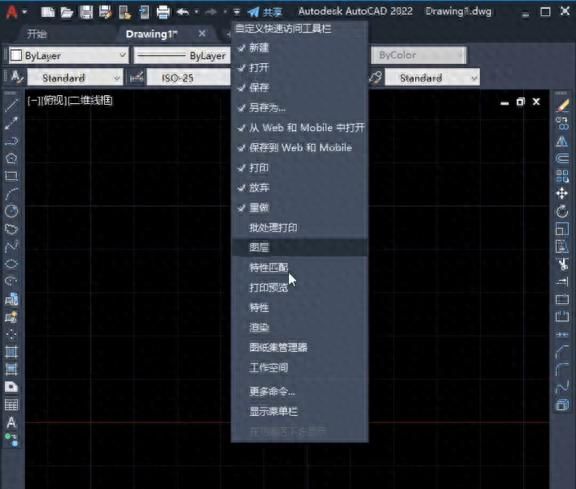Uncheck 保存 in quick access menu
576x489 pixels.
click(299, 87)
